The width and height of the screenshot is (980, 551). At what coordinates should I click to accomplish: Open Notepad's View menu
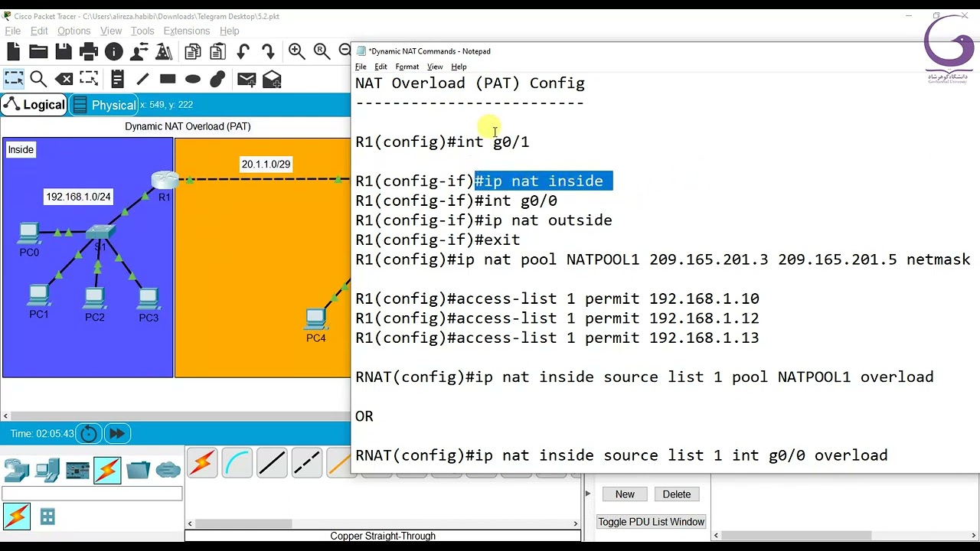click(435, 67)
